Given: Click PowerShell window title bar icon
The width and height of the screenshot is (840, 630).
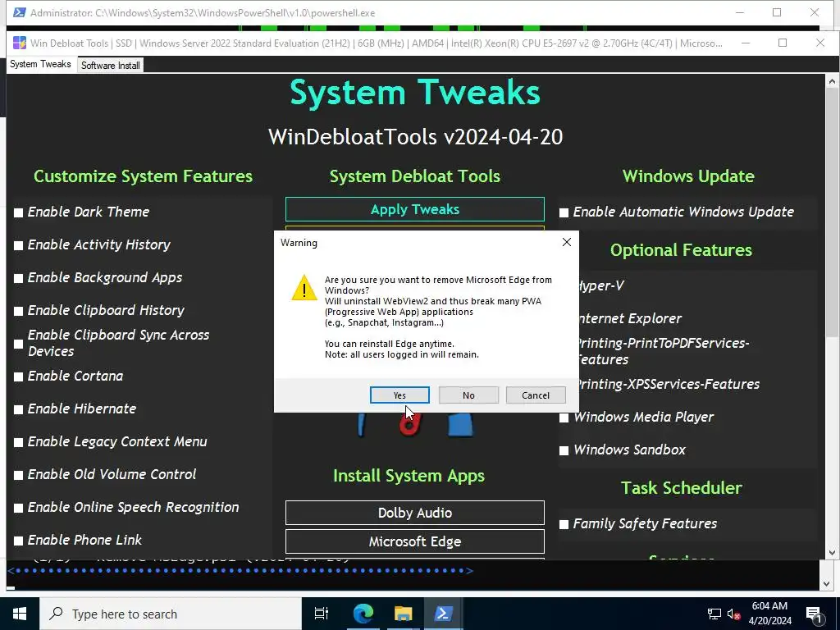Looking at the screenshot, I should [x=20, y=12].
